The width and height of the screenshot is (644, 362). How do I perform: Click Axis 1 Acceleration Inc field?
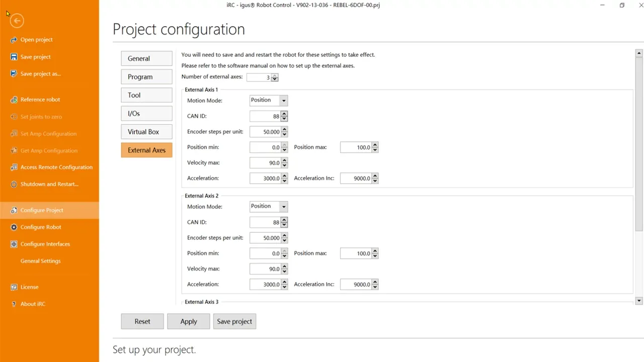(356, 178)
